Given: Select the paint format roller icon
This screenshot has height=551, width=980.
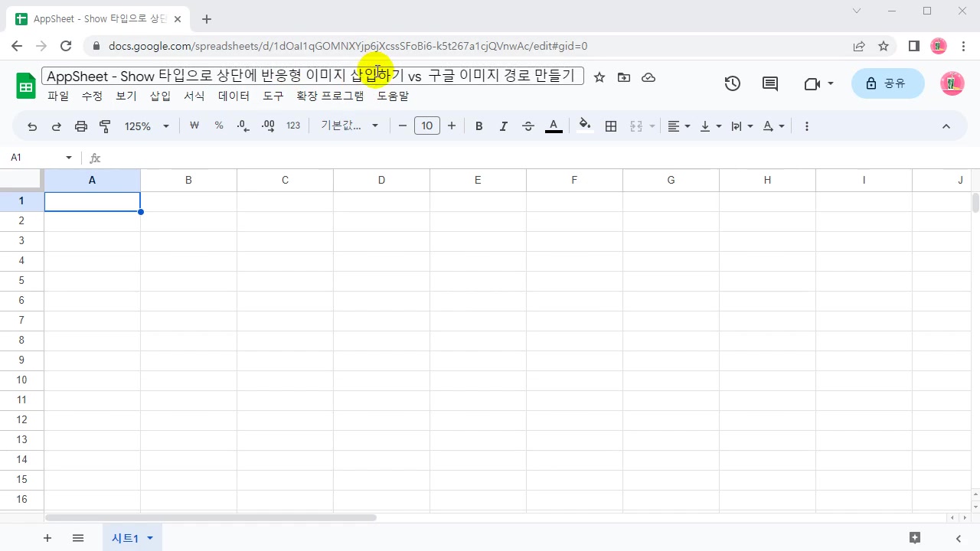Looking at the screenshot, I should click(x=106, y=126).
